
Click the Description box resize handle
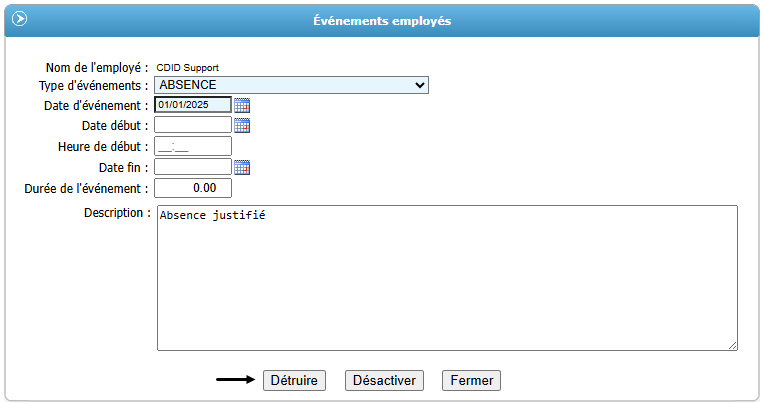pyautogui.click(x=733, y=346)
